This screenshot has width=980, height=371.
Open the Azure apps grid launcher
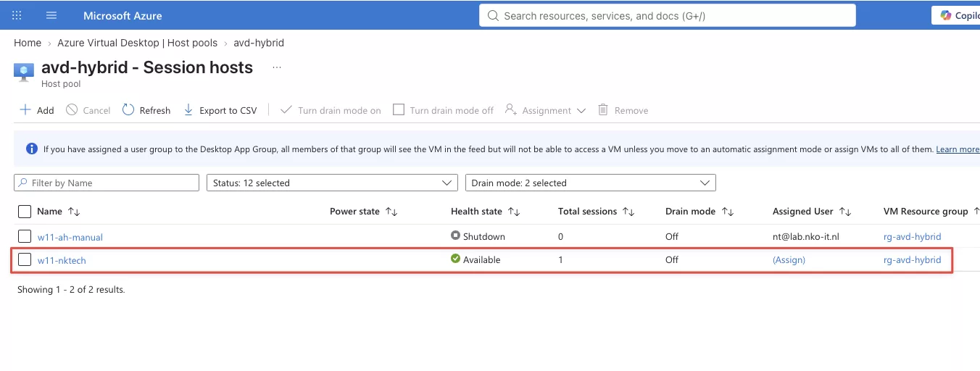tap(17, 15)
